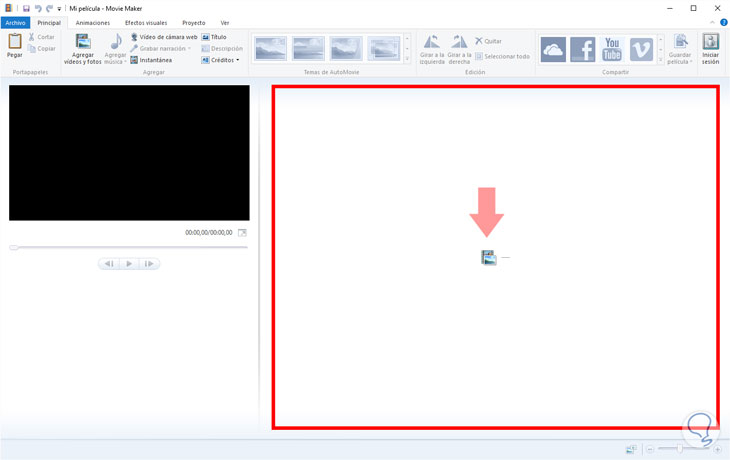The image size is (730, 460).
Task: Click the Save icon in quick access toolbar
Action: pyautogui.click(x=26, y=8)
